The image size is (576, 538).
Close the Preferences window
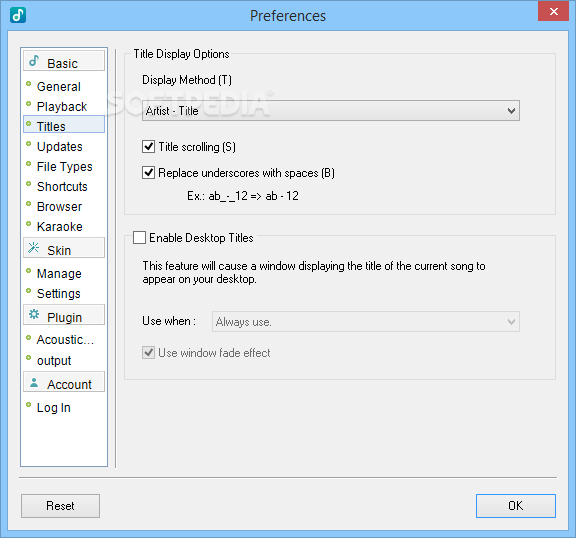point(554,11)
